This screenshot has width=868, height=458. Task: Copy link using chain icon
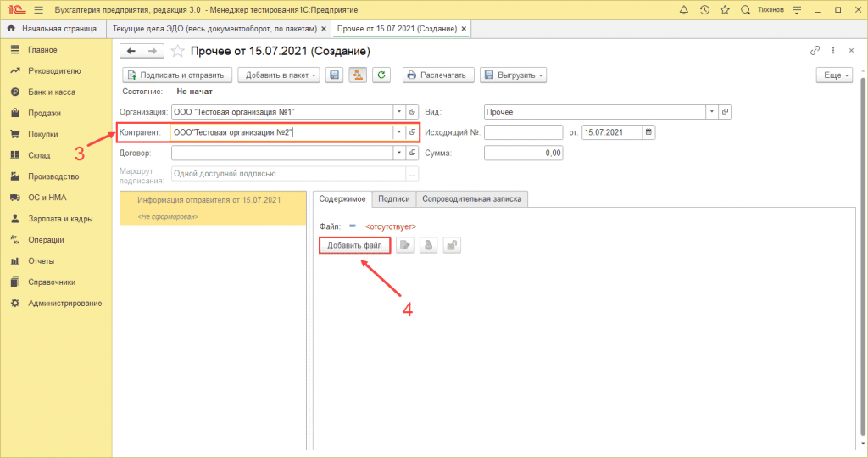(815, 51)
